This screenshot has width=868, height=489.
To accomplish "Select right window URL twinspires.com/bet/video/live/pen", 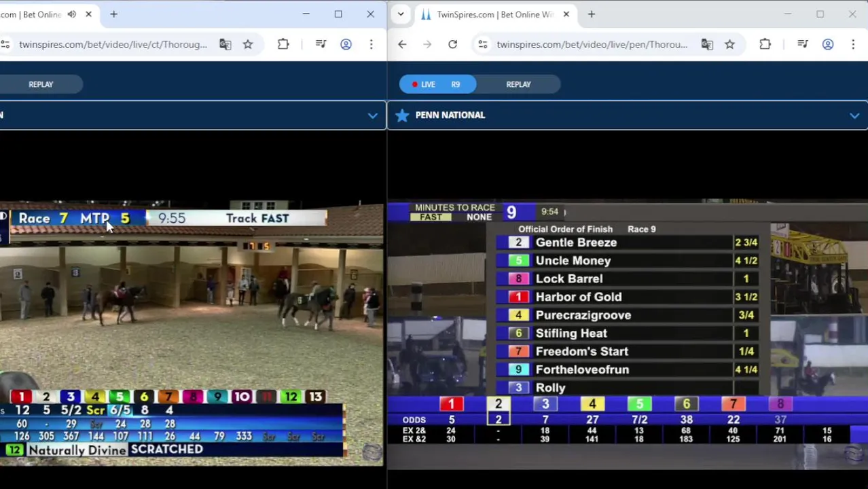I will (592, 44).
